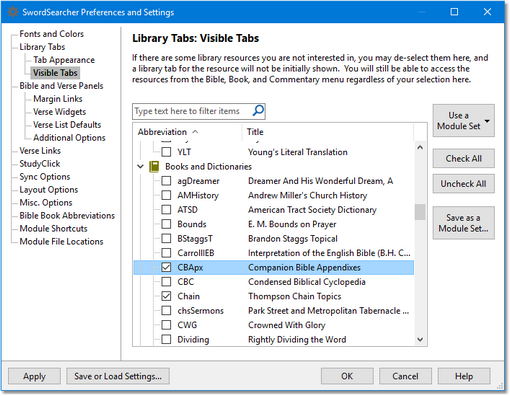Open Save or Load Settings
Viewport: 510px width, 396px height.
coord(118,376)
